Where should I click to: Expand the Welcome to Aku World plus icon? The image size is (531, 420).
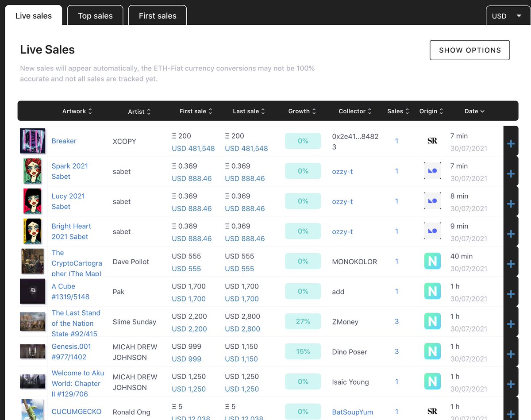[x=511, y=385]
